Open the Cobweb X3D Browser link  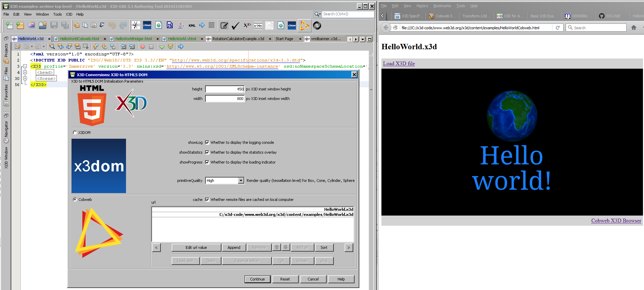tap(616, 221)
